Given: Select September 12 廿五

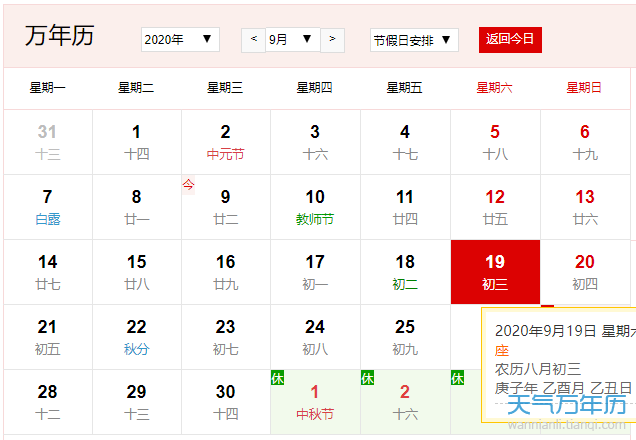Looking at the screenshot, I should pos(495,207).
